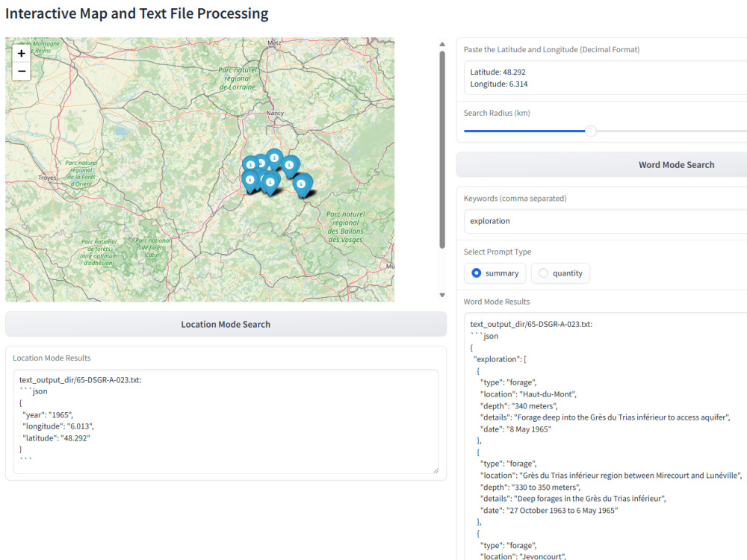Click the vertical scrollbar thumb beside the map
The height and width of the screenshot is (560, 747).
click(442, 150)
